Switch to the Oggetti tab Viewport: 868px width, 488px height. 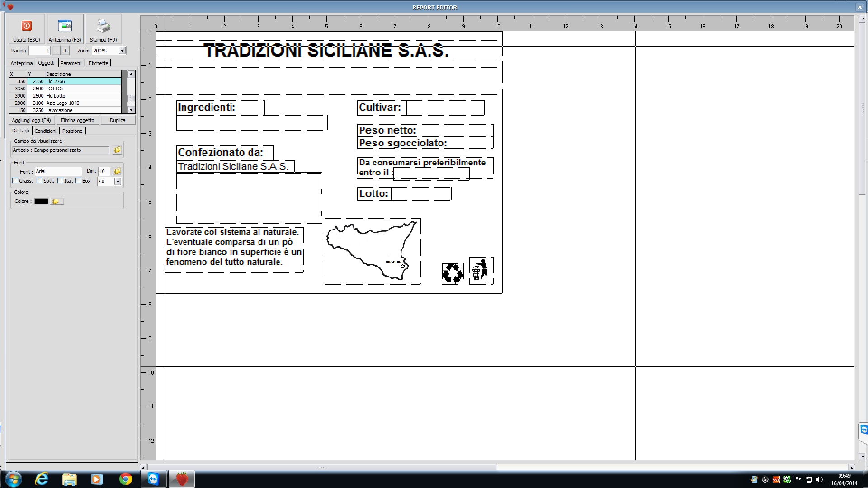(x=46, y=63)
